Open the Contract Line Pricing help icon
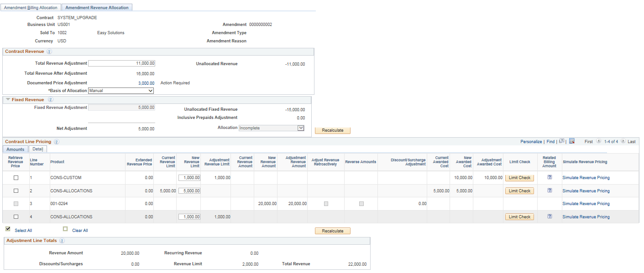Viewport: 644px width, 273px height. (x=56, y=142)
